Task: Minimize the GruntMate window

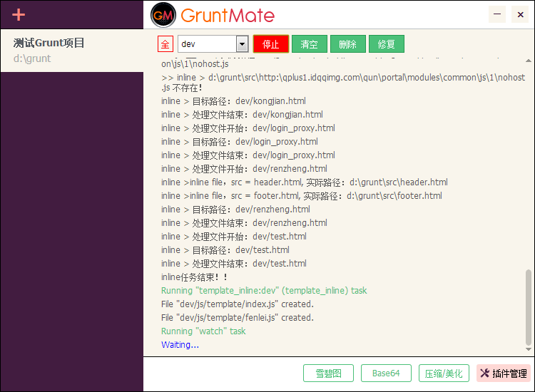Action: click(497, 14)
